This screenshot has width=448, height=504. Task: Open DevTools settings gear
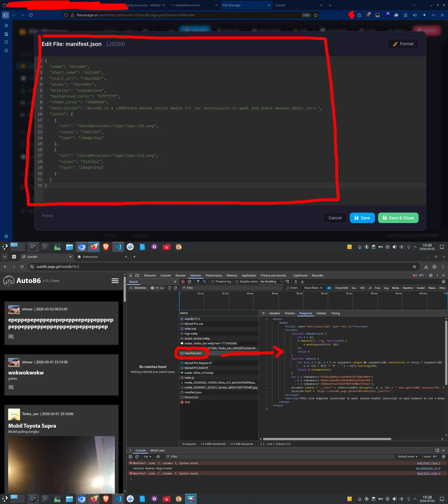tap(430, 275)
